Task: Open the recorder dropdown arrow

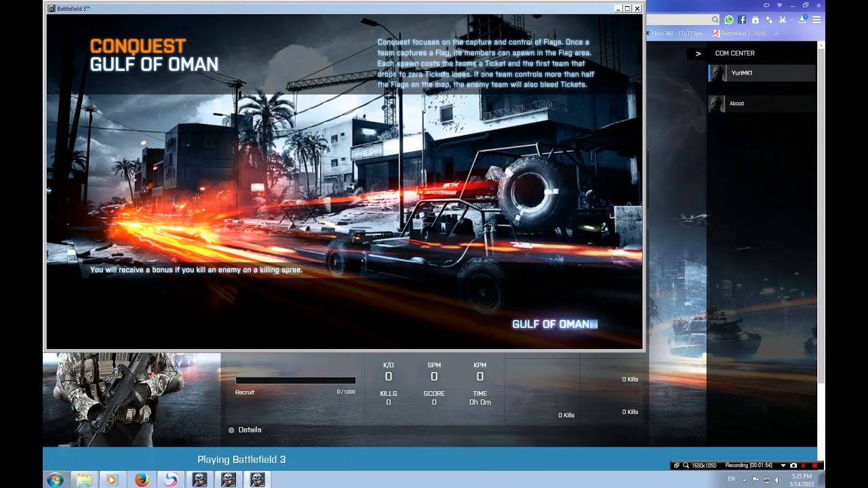Action: pyautogui.click(x=783, y=466)
